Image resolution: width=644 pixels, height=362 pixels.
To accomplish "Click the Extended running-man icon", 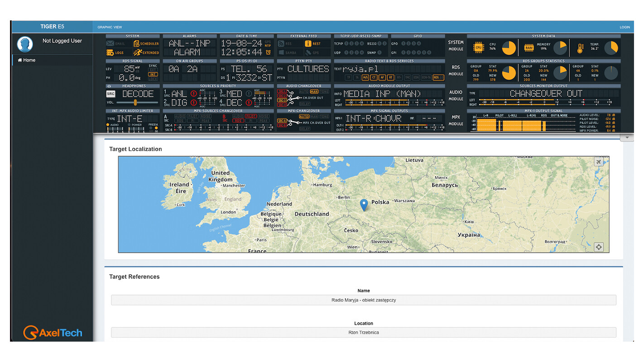I will click(x=137, y=53).
